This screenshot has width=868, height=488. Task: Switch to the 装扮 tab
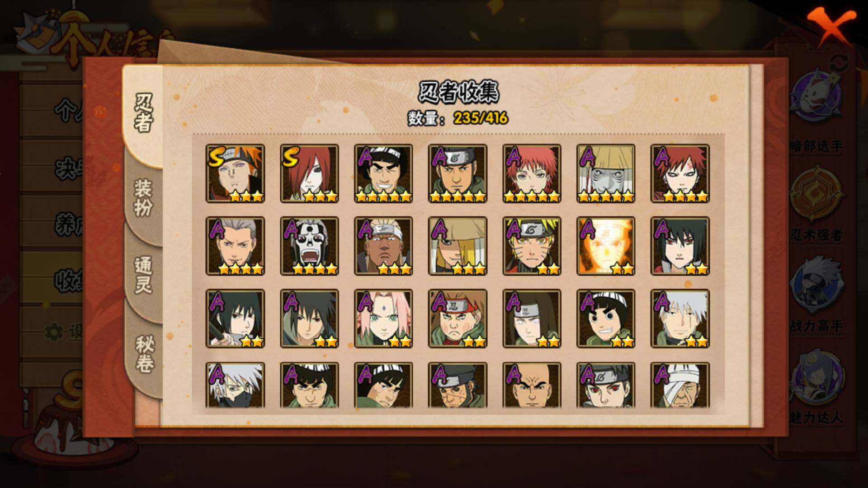[144, 197]
